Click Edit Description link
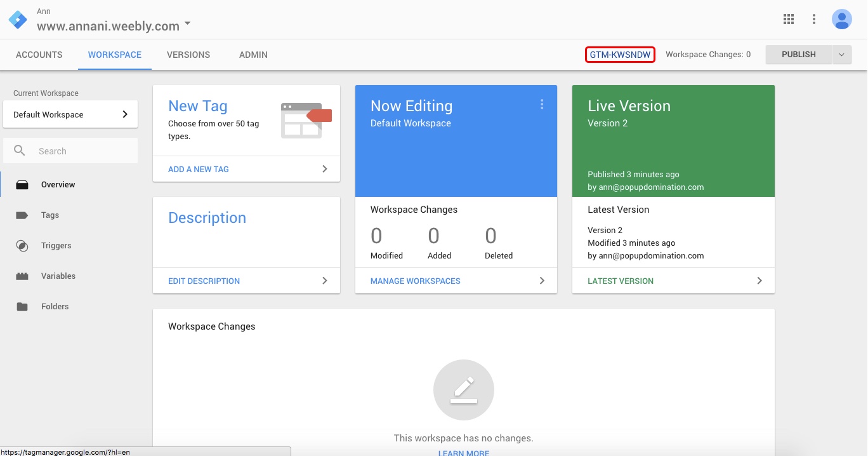 click(204, 281)
